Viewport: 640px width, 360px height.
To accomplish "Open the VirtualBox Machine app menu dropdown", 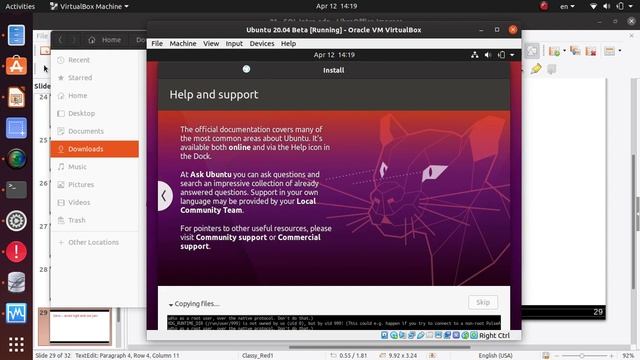I will pos(89,6).
